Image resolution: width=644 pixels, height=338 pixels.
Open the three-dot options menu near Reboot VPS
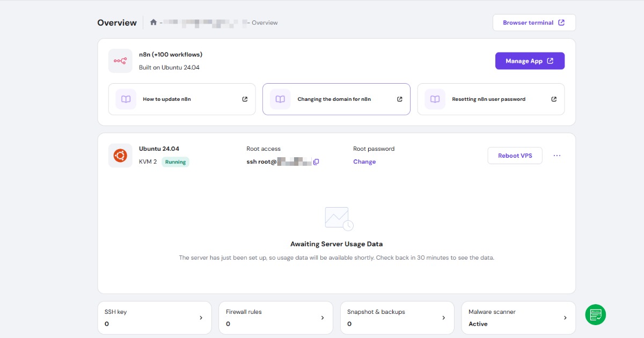click(557, 155)
